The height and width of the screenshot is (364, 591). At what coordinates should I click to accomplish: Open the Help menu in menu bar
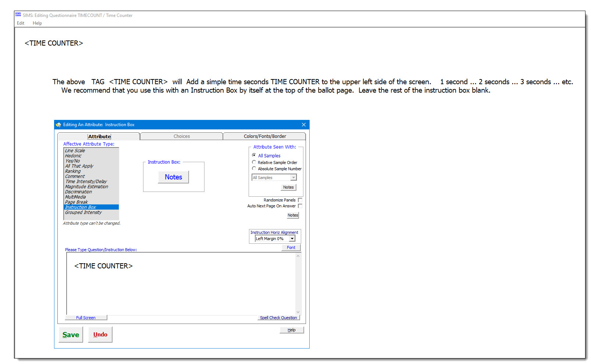37,23
